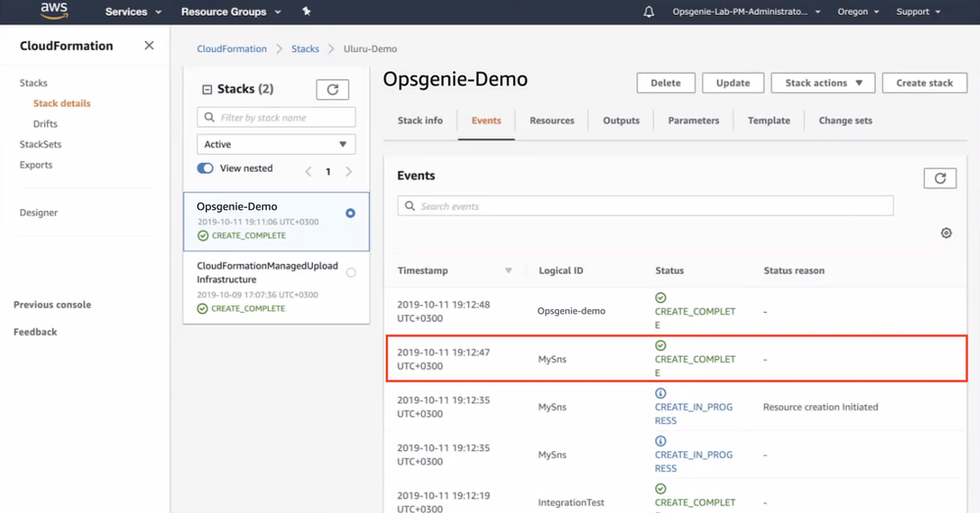Open the Services menu dropdown
980x513 pixels.
pos(132,12)
